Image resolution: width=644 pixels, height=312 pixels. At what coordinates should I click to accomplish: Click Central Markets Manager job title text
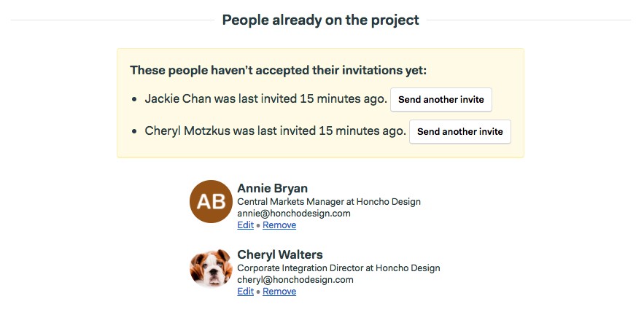pyautogui.click(x=329, y=202)
